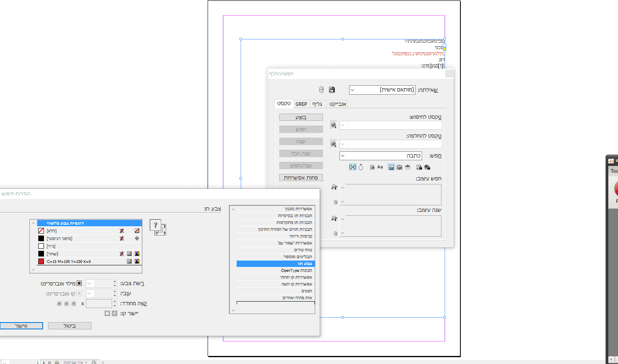
Task: Open the חפש scope dropdown showing כתבה
Action: coord(381,156)
